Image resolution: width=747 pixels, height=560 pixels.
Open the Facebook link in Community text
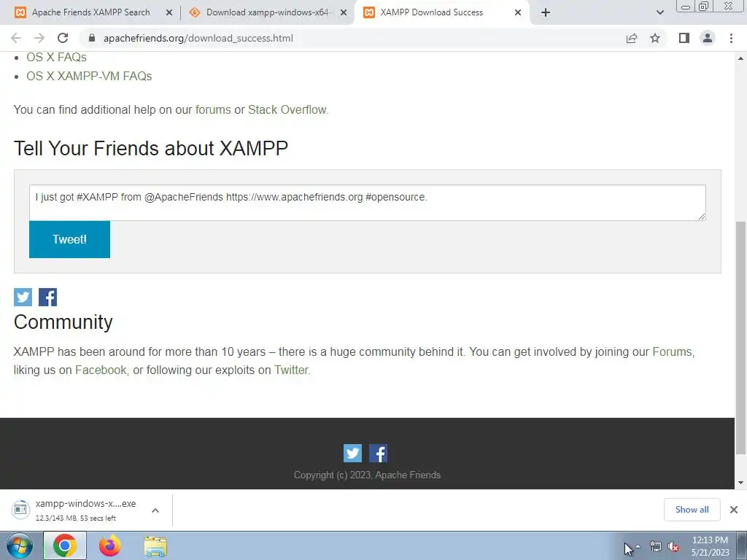101,370
